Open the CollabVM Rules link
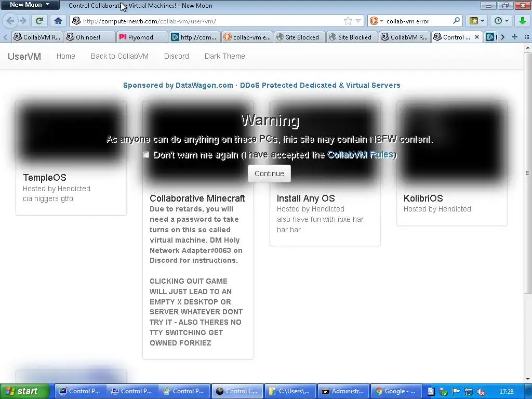Image resolution: width=532 pixels, height=399 pixels. point(361,155)
